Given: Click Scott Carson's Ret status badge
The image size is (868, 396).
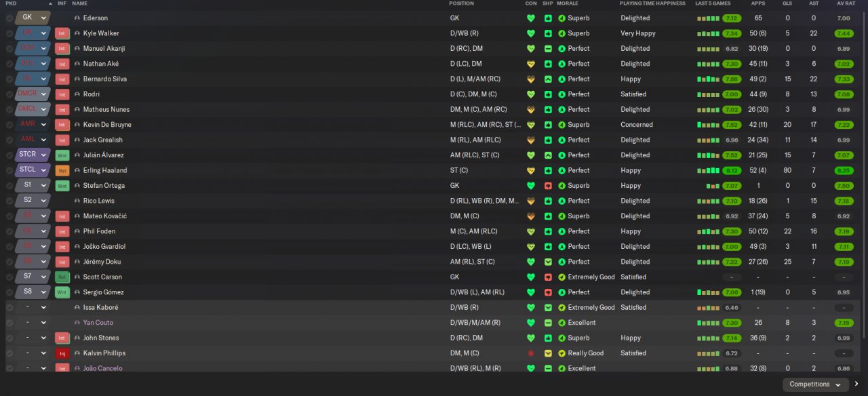Looking at the screenshot, I should [x=62, y=277].
